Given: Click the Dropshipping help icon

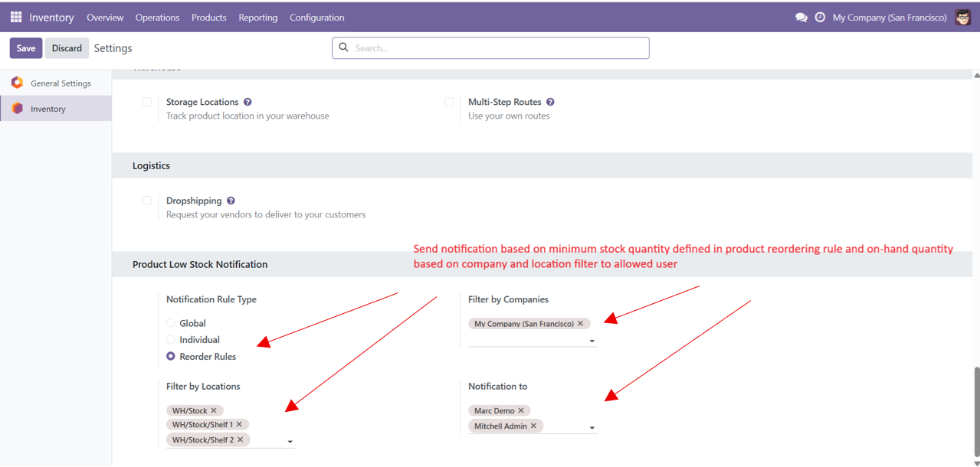Looking at the screenshot, I should 231,201.
